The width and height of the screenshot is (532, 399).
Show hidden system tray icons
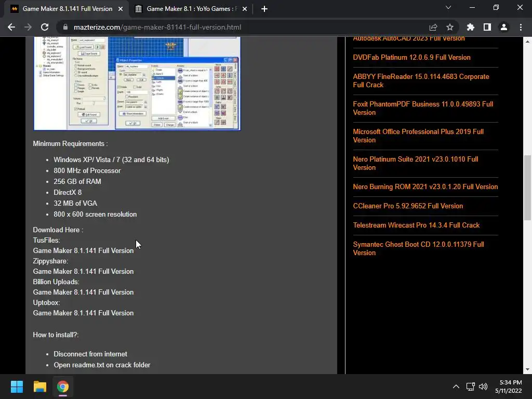[x=456, y=387]
